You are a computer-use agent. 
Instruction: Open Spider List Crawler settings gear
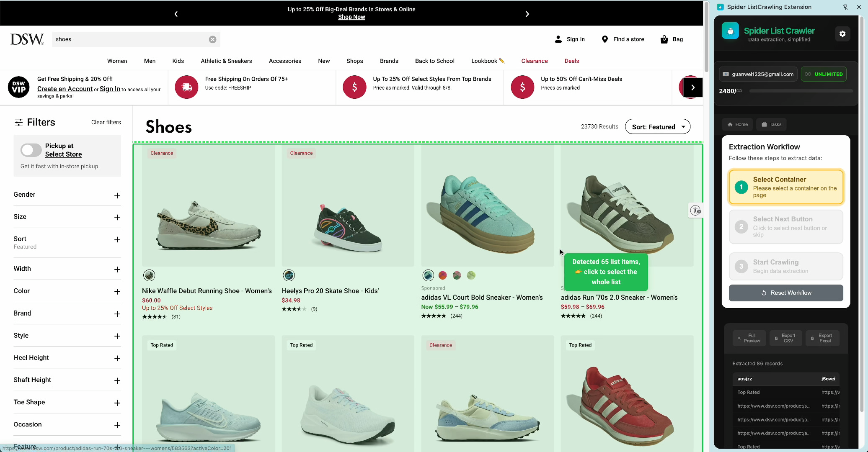(842, 34)
